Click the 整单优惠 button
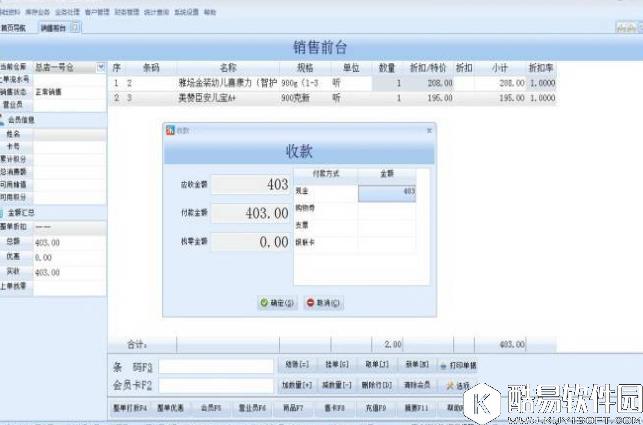The height and width of the screenshot is (425, 643). [170, 408]
